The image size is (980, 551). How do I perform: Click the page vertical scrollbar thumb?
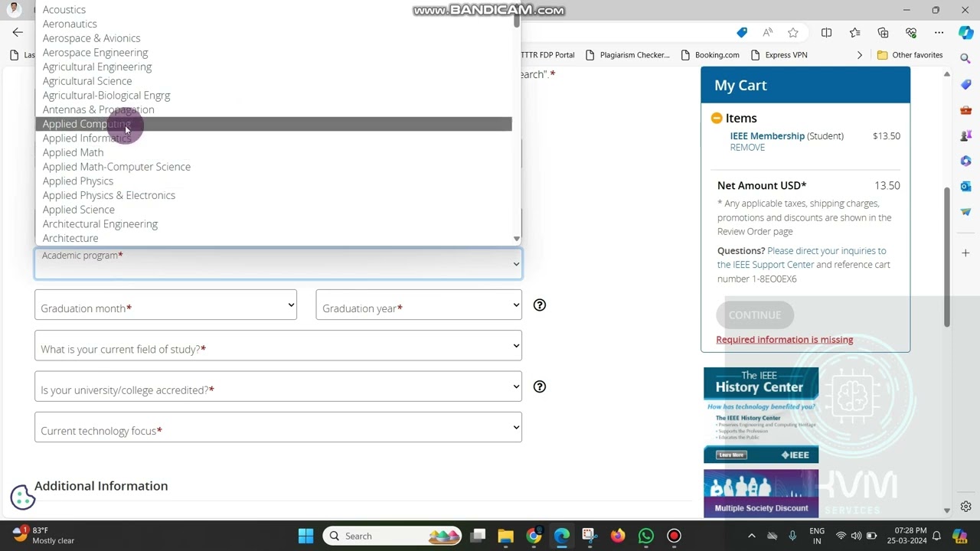pyautogui.click(x=946, y=256)
